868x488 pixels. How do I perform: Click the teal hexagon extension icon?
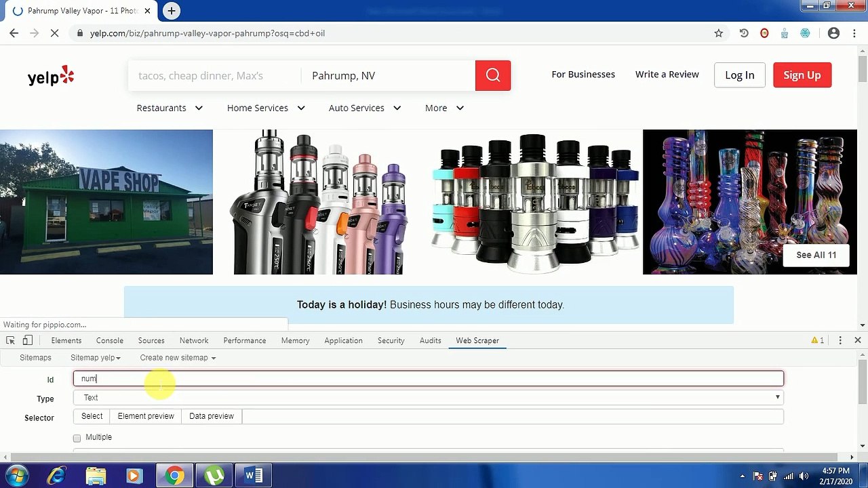tap(805, 33)
